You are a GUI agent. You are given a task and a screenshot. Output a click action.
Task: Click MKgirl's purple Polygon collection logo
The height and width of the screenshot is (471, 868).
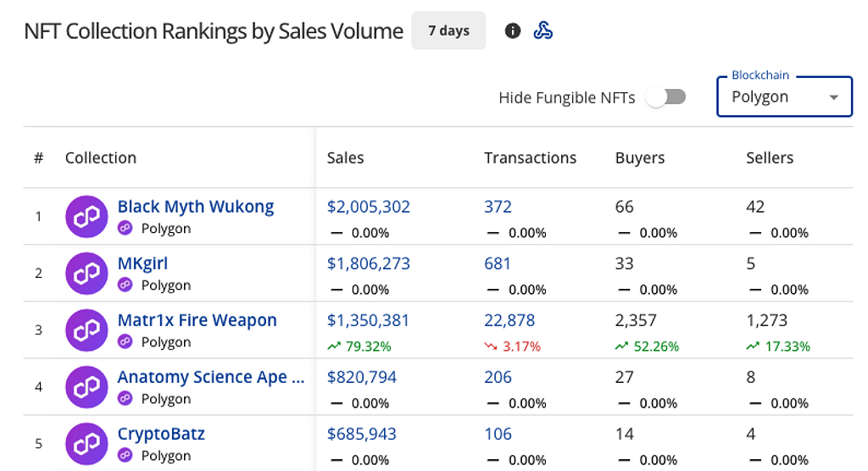pyautogui.click(x=86, y=274)
